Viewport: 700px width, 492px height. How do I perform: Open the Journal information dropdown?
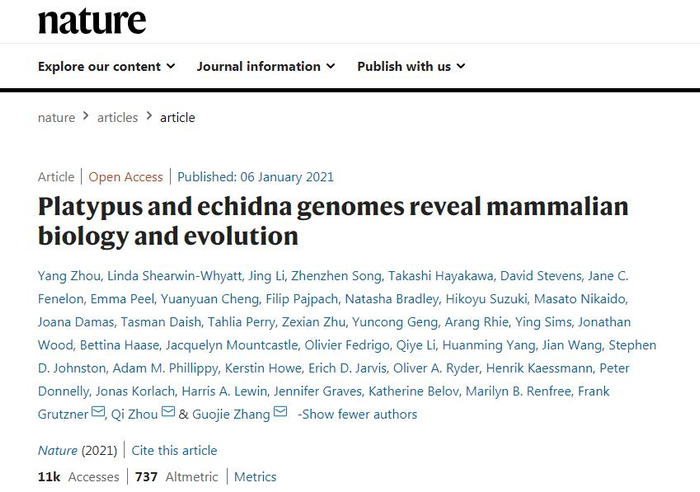[266, 67]
